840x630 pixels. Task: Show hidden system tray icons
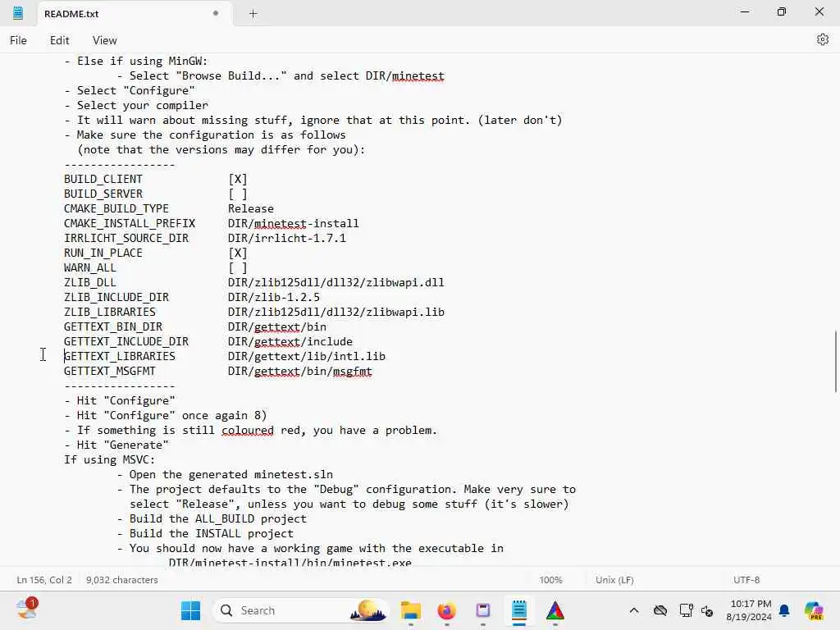click(x=634, y=610)
